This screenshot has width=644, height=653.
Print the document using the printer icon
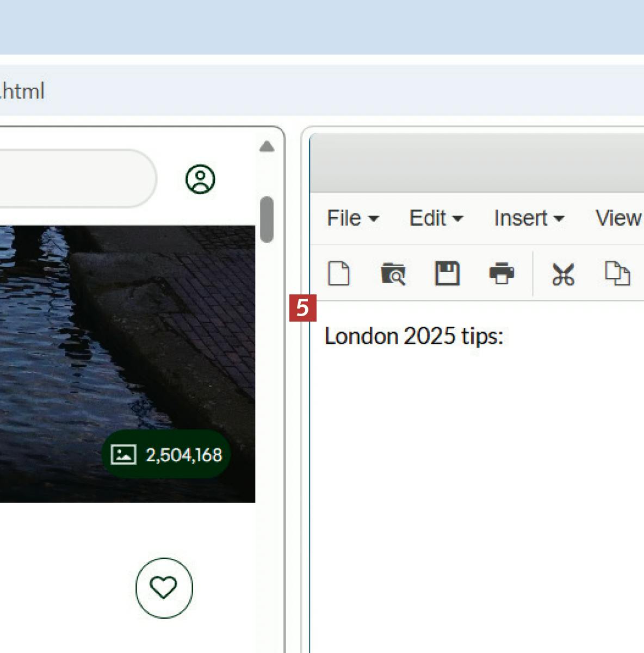pyautogui.click(x=501, y=273)
